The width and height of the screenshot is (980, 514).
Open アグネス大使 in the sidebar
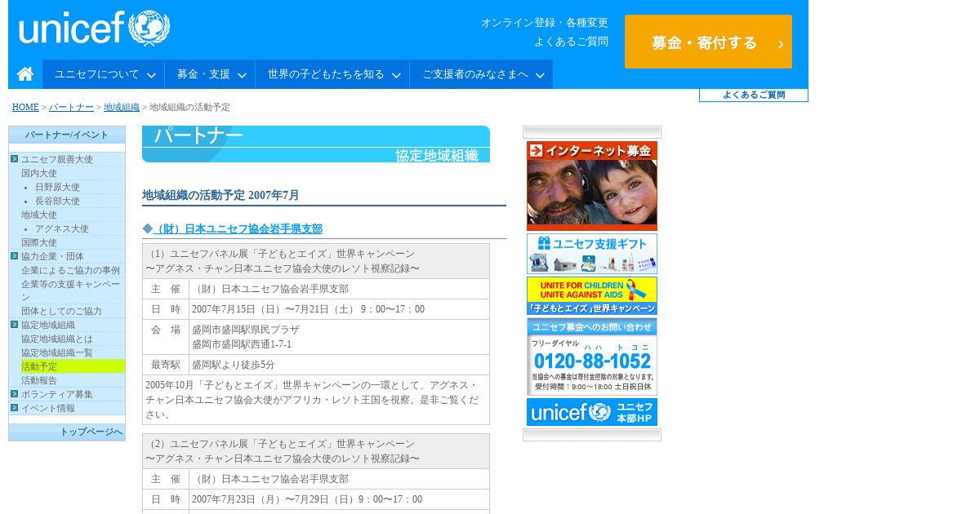[x=62, y=228]
